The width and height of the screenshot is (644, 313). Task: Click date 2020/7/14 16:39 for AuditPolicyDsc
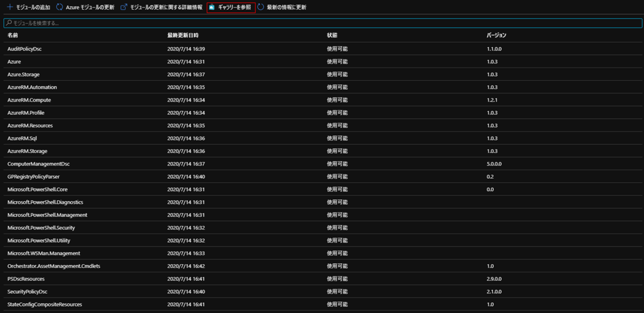coord(186,49)
